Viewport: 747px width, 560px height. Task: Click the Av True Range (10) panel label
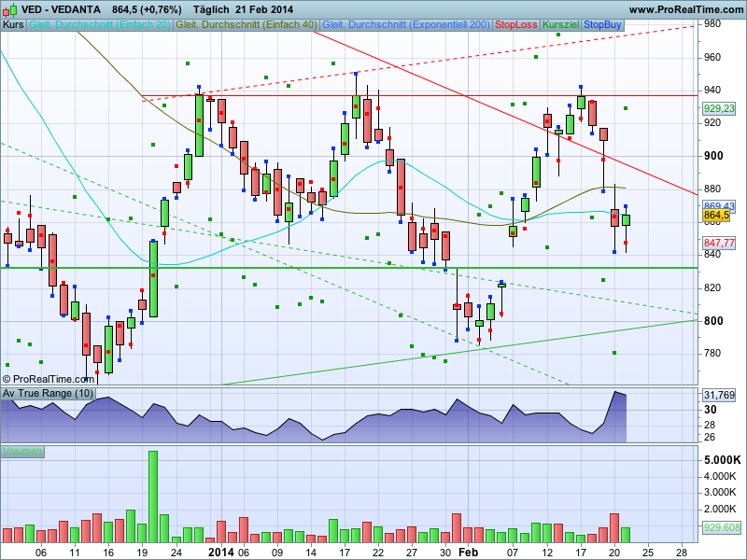tap(48, 393)
